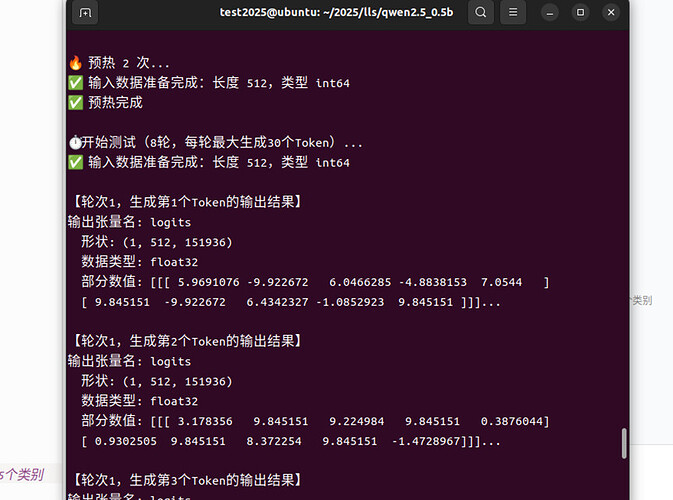The width and height of the screenshot is (673, 500).
Task: Click the 类别 text right of terminal
Action: (x=642, y=300)
